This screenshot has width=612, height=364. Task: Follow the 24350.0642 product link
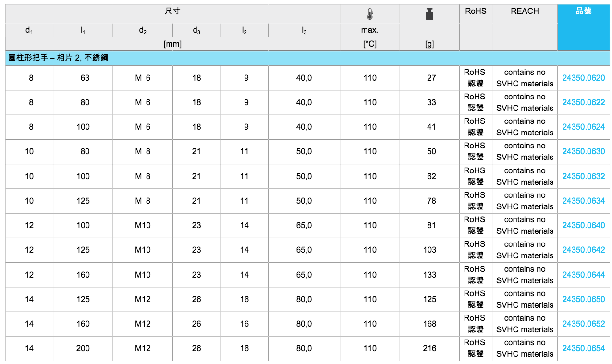click(583, 250)
